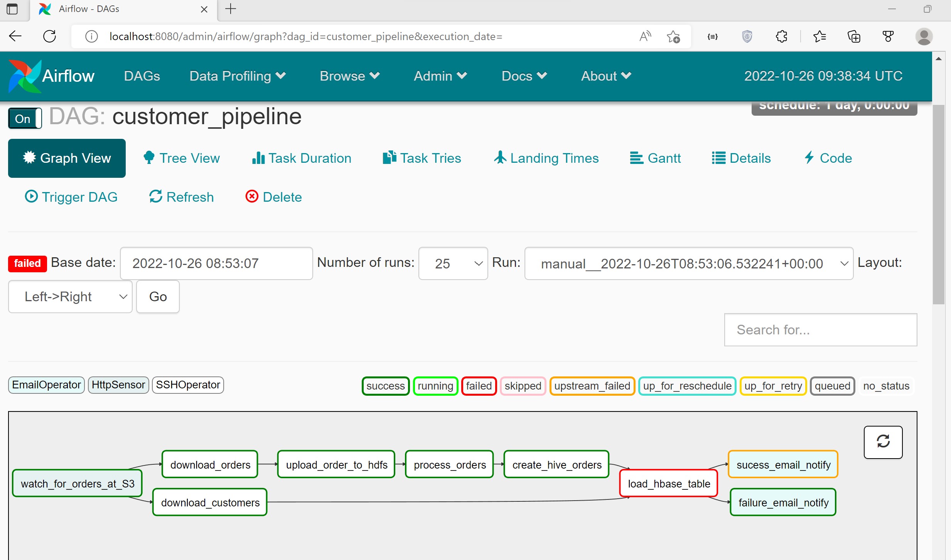Open the Task Duration chart
This screenshot has width=951, height=560.
pos(302,158)
